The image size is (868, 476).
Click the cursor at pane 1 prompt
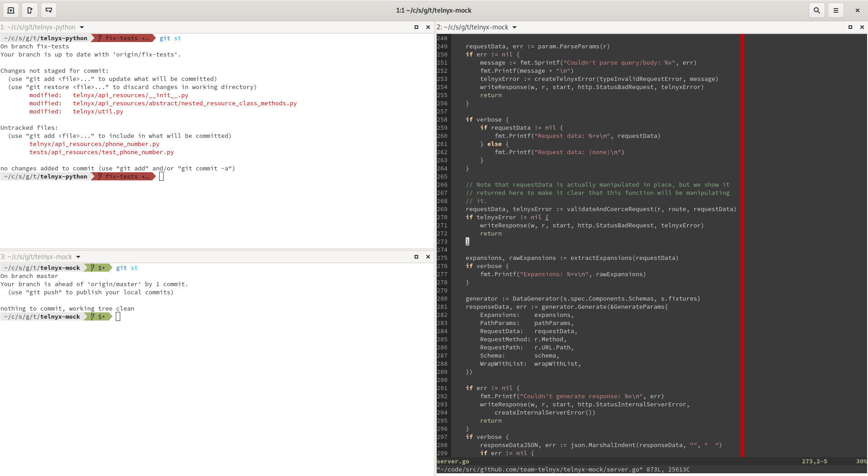[x=161, y=176]
